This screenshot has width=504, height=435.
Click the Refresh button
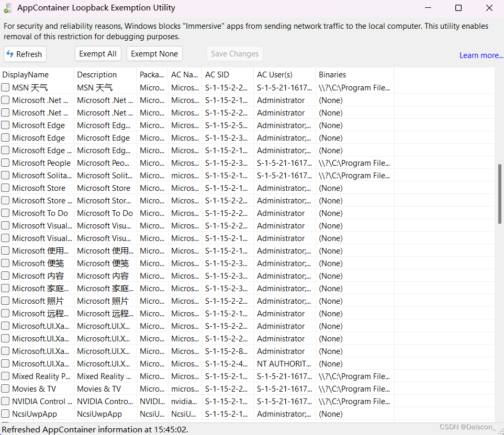pyautogui.click(x=25, y=54)
